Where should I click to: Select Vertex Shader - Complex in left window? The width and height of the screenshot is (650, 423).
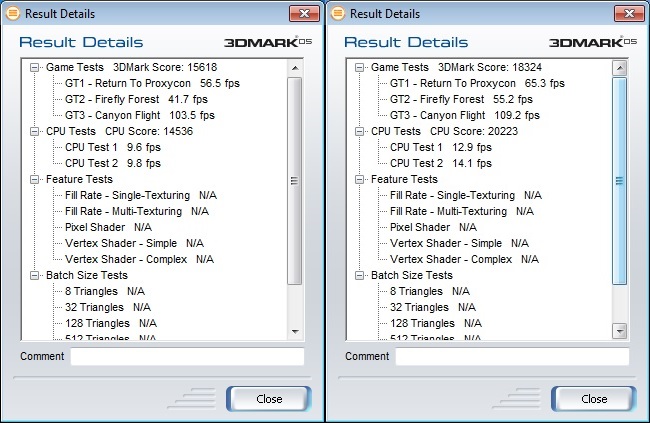[139, 260]
